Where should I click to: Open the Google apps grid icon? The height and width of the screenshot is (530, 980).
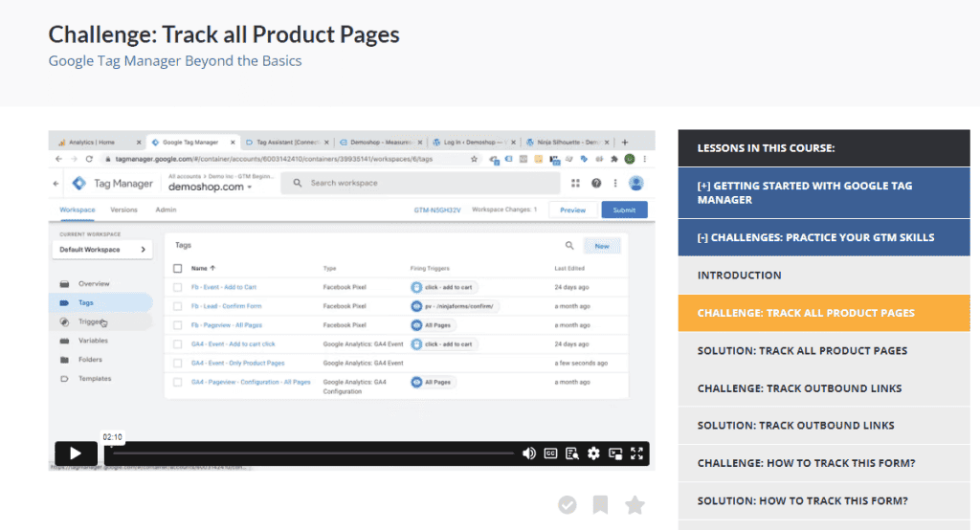[x=575, y=183]
